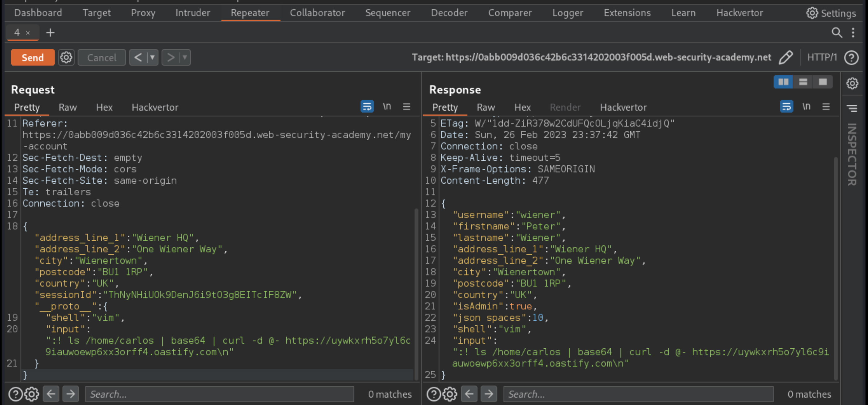This screenshot has width=868, height=405.
Task: Select side-by-side layout view
Action: pyautogui.click(x=783, y=82)
